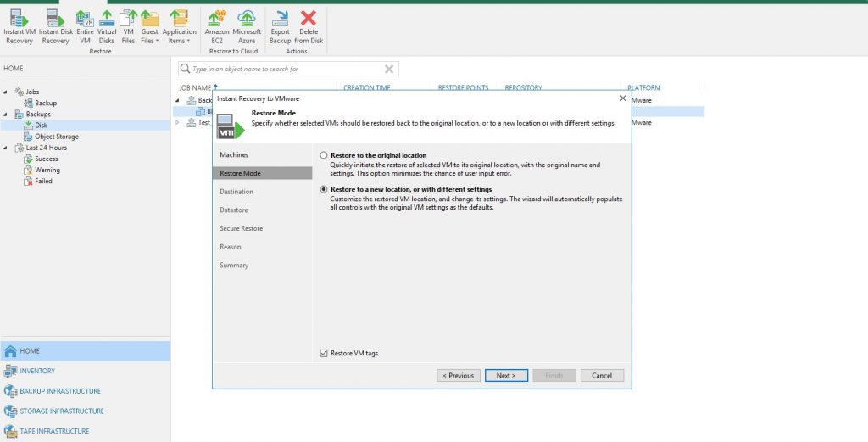The image size is (868, 442).
Task: Show Warning sessions in tree
Action: pyautogui.click(x=47, y=170)
